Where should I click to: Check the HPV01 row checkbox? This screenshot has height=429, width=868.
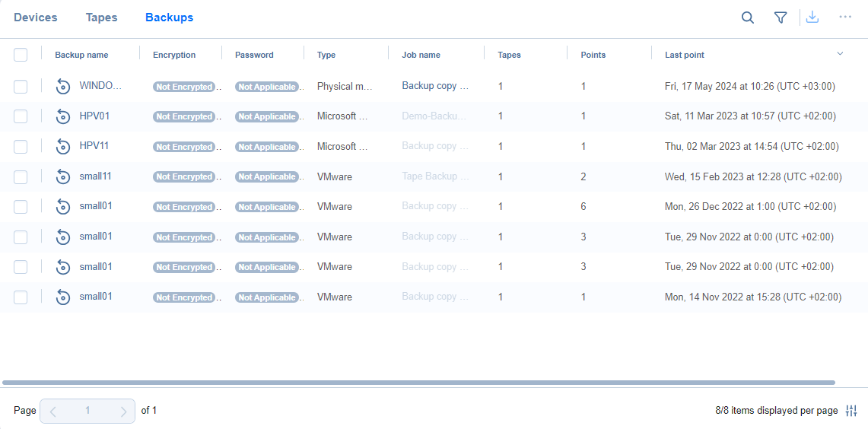tap(21, 116)
